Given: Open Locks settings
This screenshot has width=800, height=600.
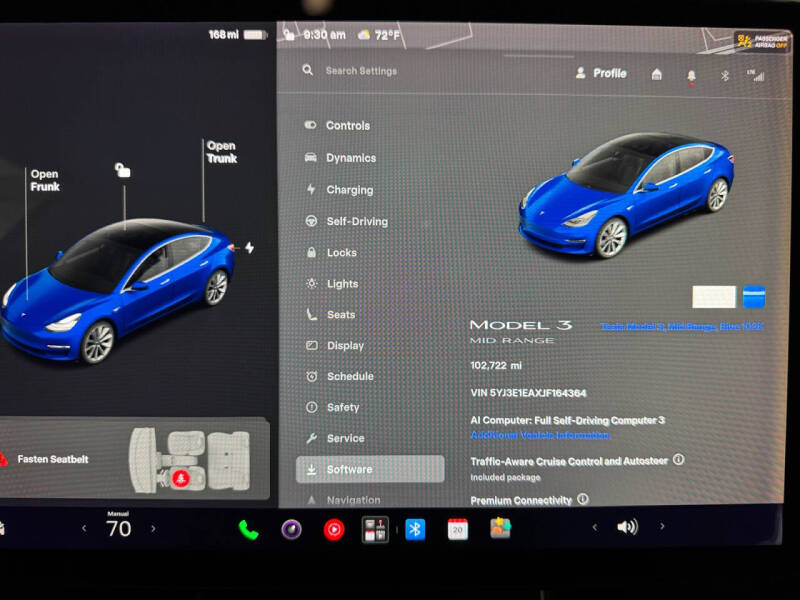Looking at the screenshot, I should (331, 253).
